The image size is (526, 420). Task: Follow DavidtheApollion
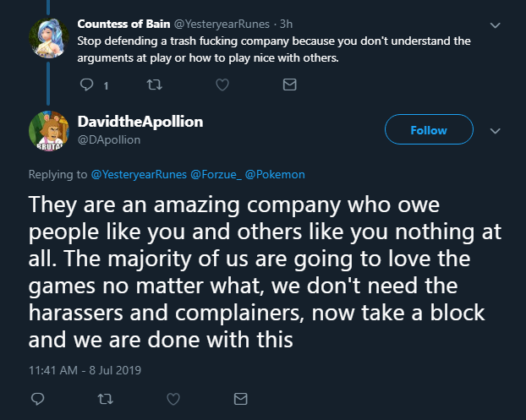428,130
